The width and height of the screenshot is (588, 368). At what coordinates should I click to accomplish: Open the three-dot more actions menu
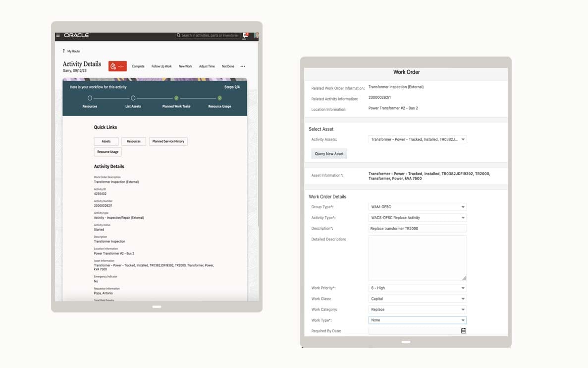tap(243, 66)
